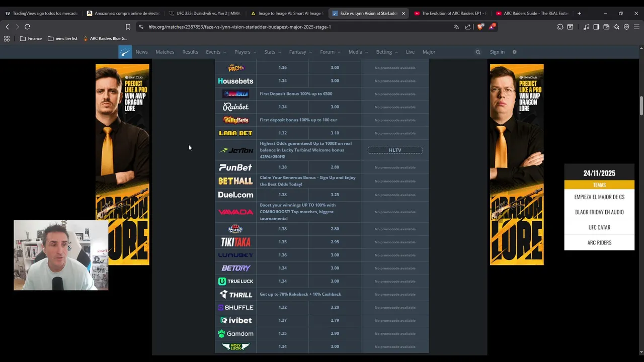
Task: Switch to the TradingView tab
Action: coord(41,13)
